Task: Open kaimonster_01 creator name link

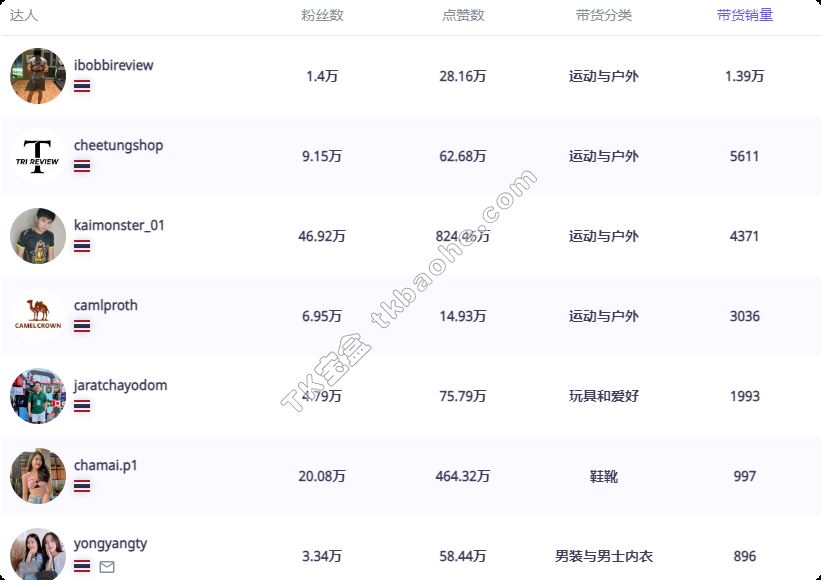Action: (119, 225)
